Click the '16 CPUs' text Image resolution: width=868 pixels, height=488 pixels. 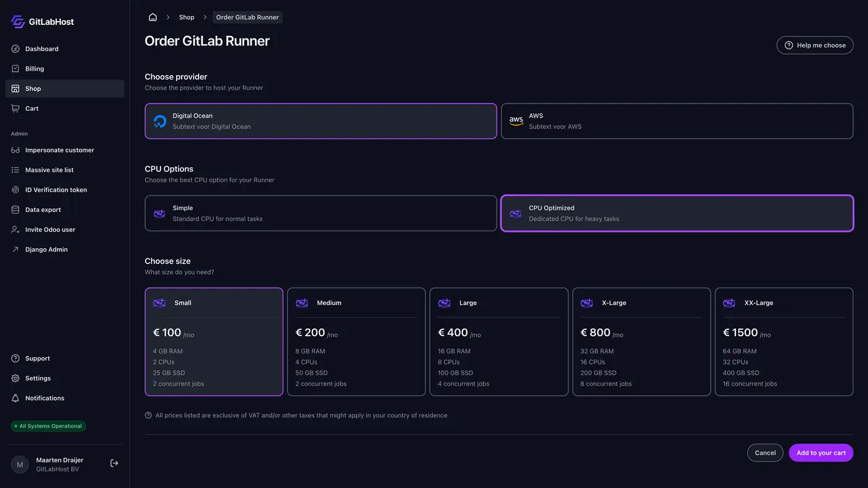coord(593,362)
